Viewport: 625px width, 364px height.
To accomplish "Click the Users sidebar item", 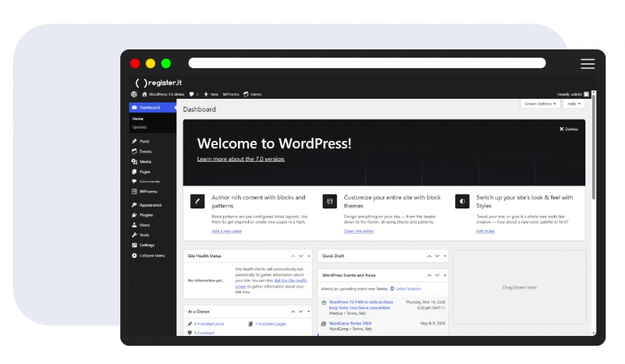I will (144, 225).
